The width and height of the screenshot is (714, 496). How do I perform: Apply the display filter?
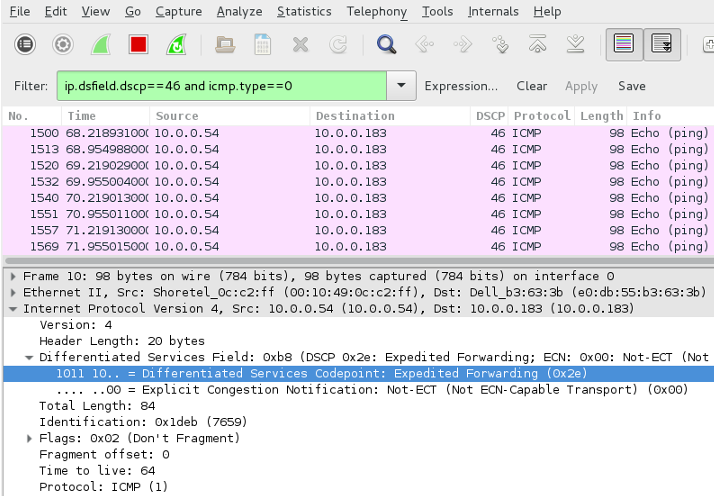pos(581,86)
